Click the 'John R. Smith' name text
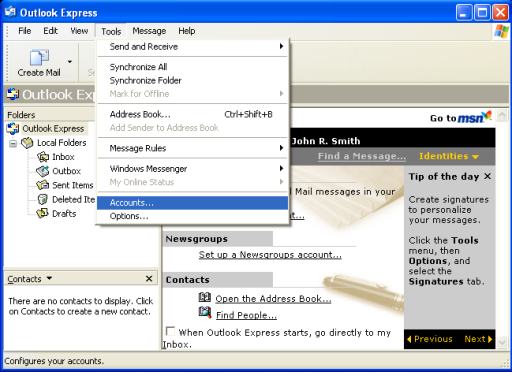 point(326,141)
